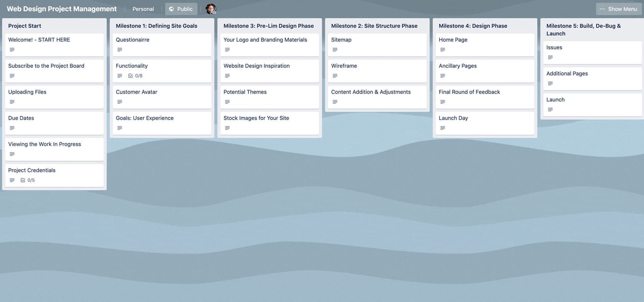Click the description icon on the Issues card
The height and width of the screenshot is (302, 644).
click(x=550, y=57)
